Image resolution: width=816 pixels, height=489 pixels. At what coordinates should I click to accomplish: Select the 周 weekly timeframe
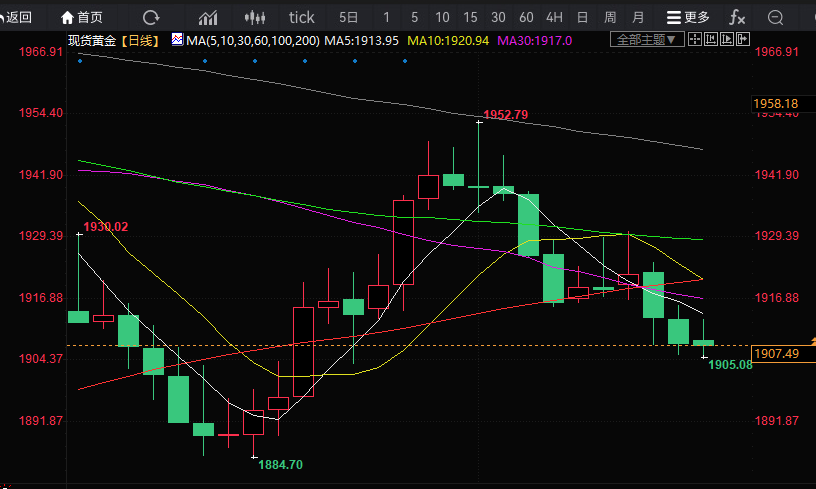tap(610, 17)
